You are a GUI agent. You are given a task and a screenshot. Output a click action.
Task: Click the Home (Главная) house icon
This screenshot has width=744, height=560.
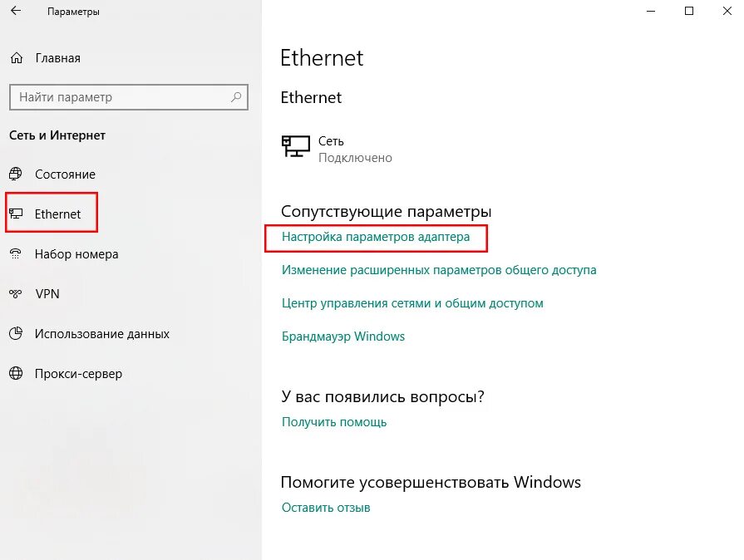click(x=16, y=58)
